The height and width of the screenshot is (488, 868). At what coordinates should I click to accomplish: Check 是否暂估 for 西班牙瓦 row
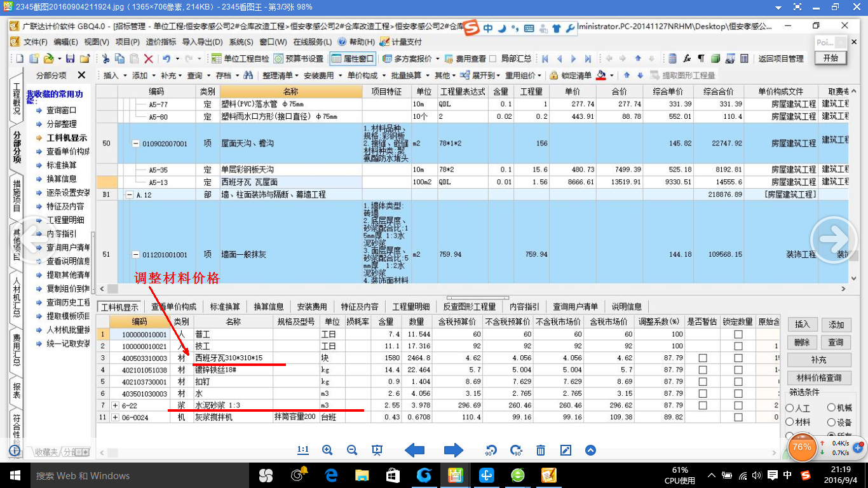point(703,358)
